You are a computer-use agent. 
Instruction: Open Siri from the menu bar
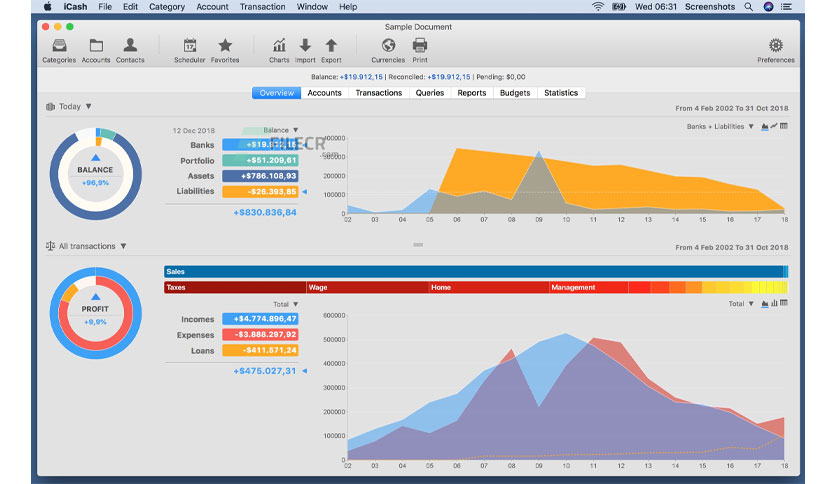[x=768, y=7]
